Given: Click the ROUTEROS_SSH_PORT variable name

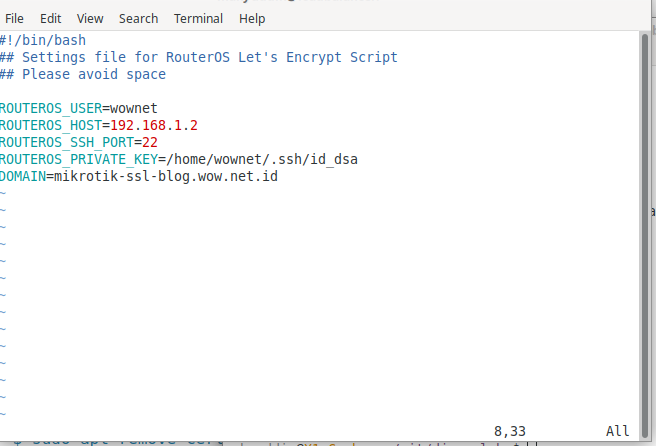Looking at the screenshot, I should coord(67,143).
